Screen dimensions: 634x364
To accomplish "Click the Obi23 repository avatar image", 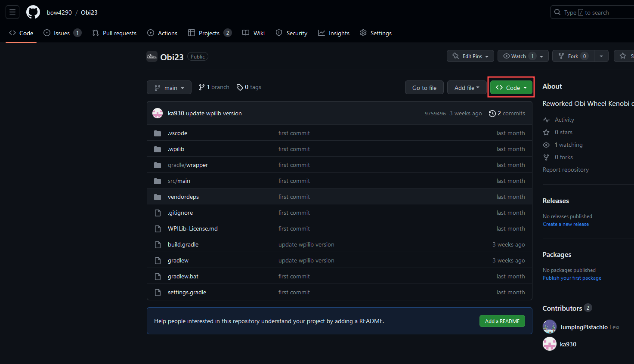I will pos(152,56).
